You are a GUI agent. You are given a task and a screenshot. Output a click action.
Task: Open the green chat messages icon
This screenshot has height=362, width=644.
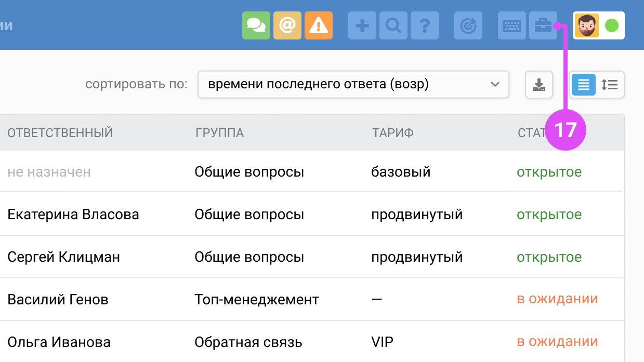pos(256,25)
